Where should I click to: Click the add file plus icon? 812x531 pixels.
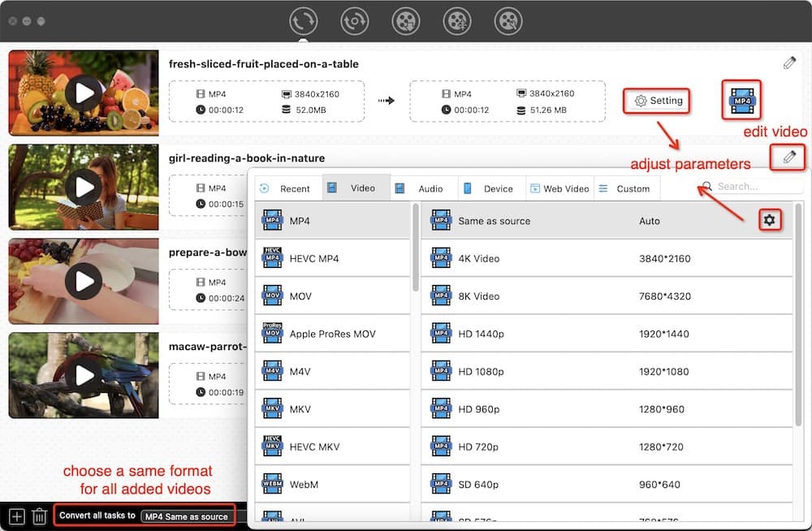[16, 516]
